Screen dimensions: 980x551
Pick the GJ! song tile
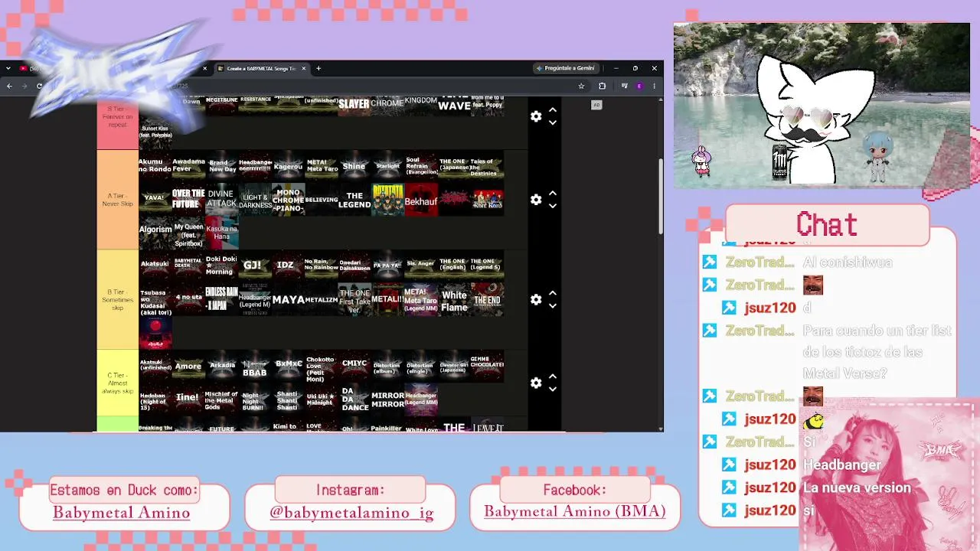pos(255,266)
